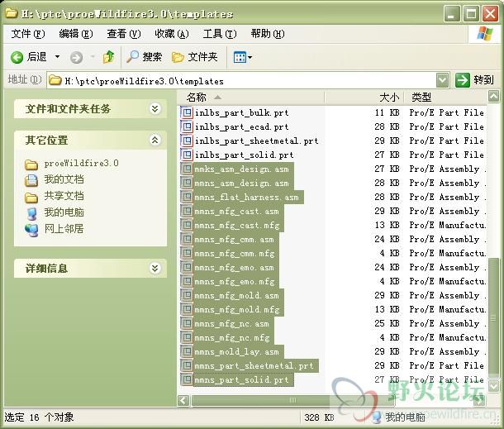The height and width of the screenshot is (429, 504).
Task: Select the mmns_part_solid.prt file icon
Action: click(x=187, y=379)
